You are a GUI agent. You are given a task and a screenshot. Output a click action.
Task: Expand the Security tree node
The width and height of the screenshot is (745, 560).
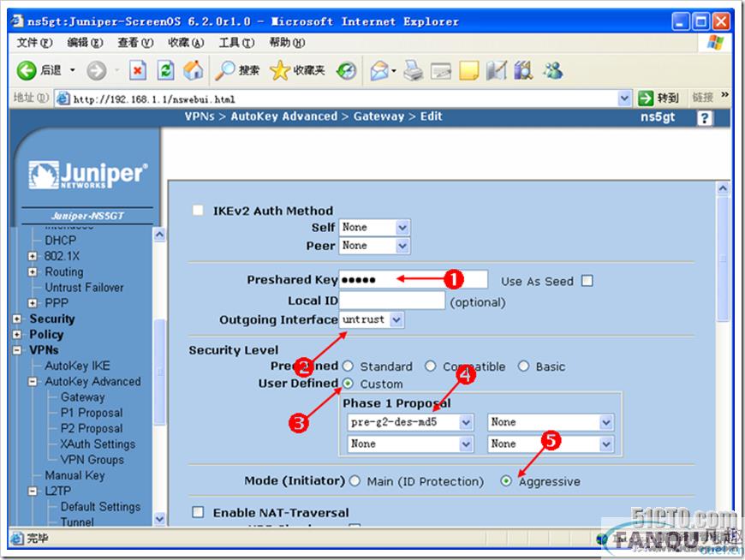[17, 319]
